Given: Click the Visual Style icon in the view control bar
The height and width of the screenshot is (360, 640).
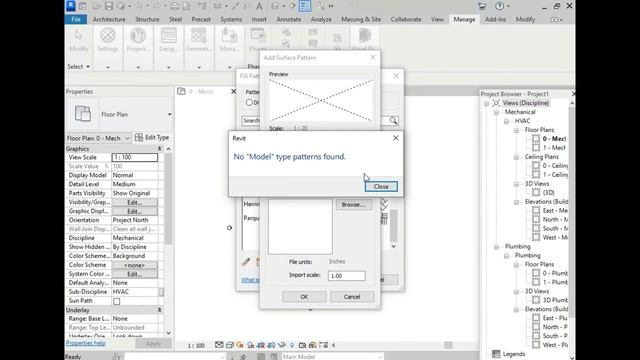Looking at the screenshot, I should click(229, 345).
